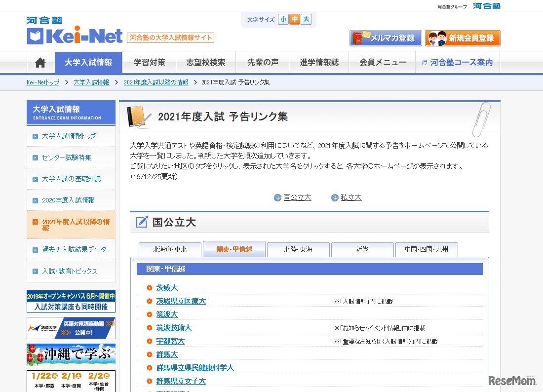Screen dimensions: 543x392
Task: Click the 沖縄で学ぶ banner
Action: tap(71, 354)
